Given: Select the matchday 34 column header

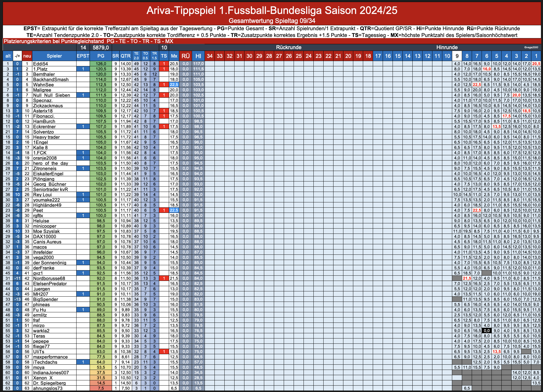Looking at the screenshot, I should click(210, 56).
